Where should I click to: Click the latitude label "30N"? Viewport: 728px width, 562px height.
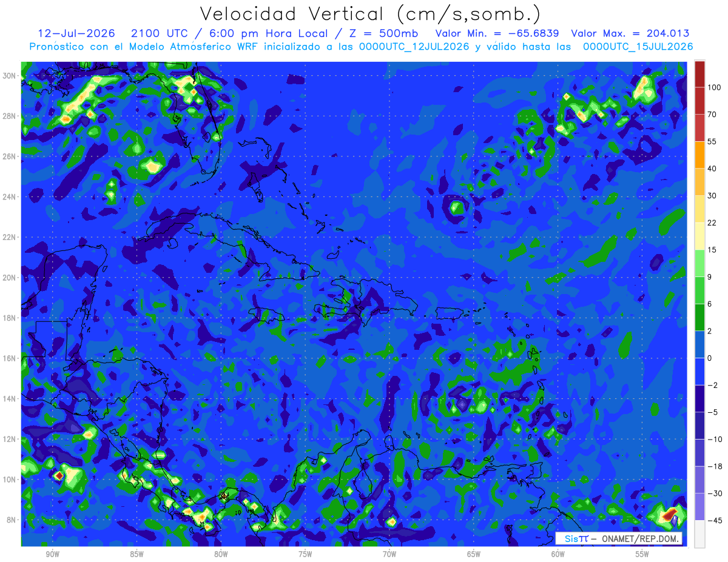pyautogui.click(x=8, y=76)
